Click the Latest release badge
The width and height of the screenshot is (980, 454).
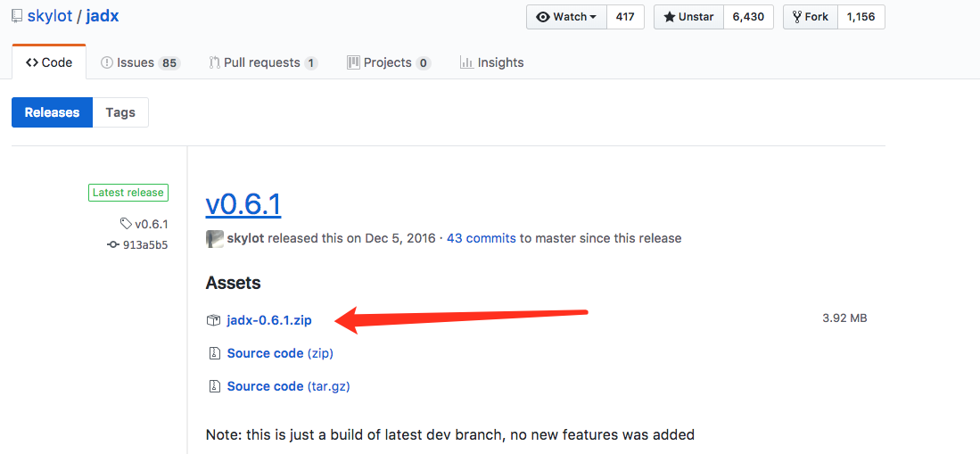click(128, 193)
